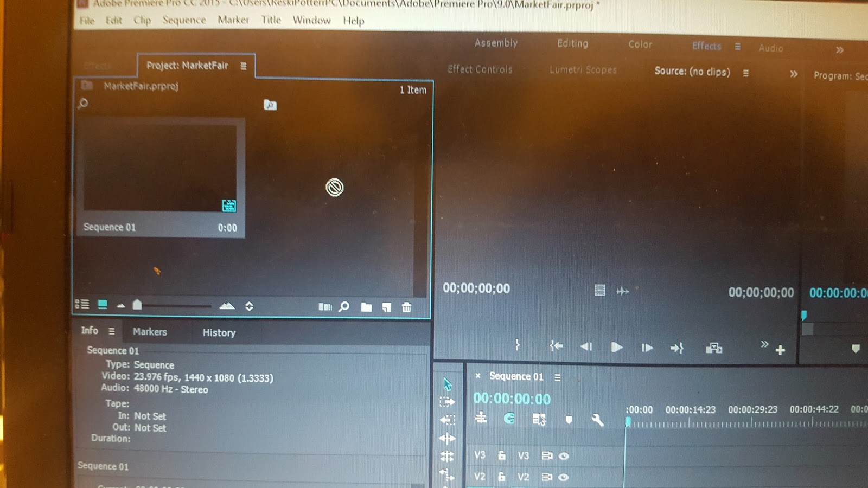868x488 pixels.
Task: Close the Sequence 01 timeline tab
Action: [478, 376]
